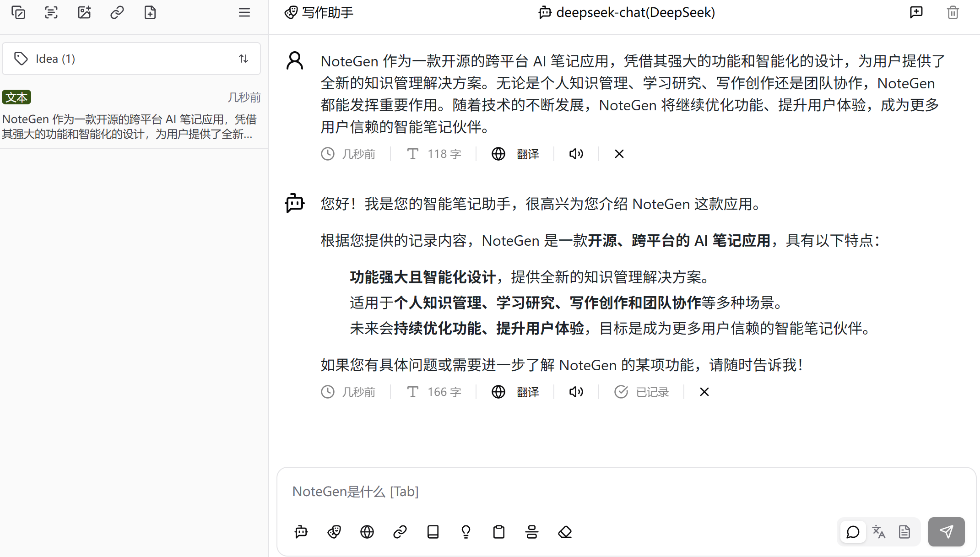Click the lightbulb icon in input toolbar
The height and width of the screenshot is (557, 980).
466,532
